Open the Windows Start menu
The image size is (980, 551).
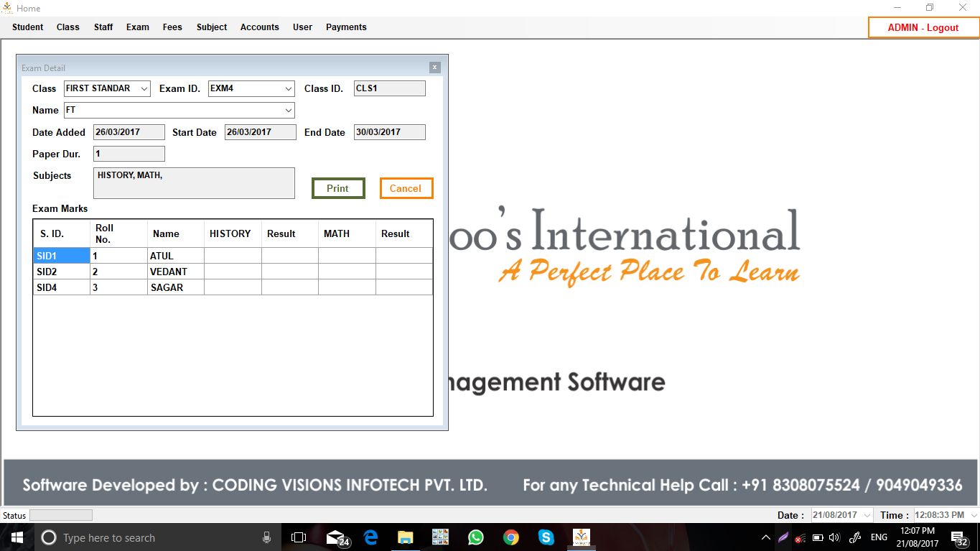point(17,537)
